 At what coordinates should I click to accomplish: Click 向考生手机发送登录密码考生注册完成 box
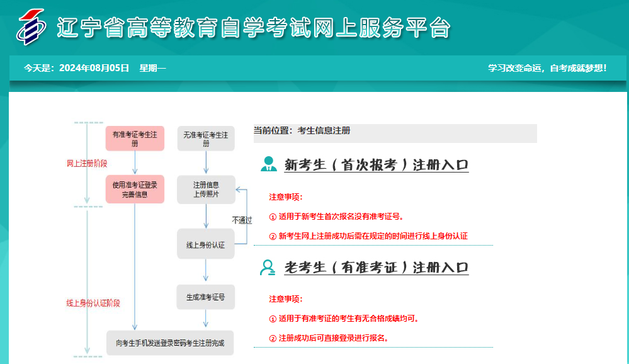170,343
